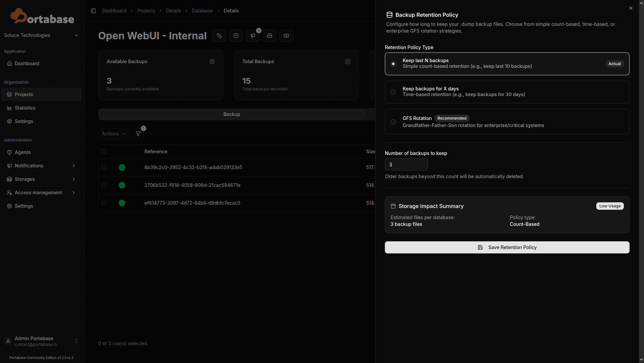Click the Total Backups card icon
Image resolution: width=644 pixels, height=363 pixels.
(348, 62)
